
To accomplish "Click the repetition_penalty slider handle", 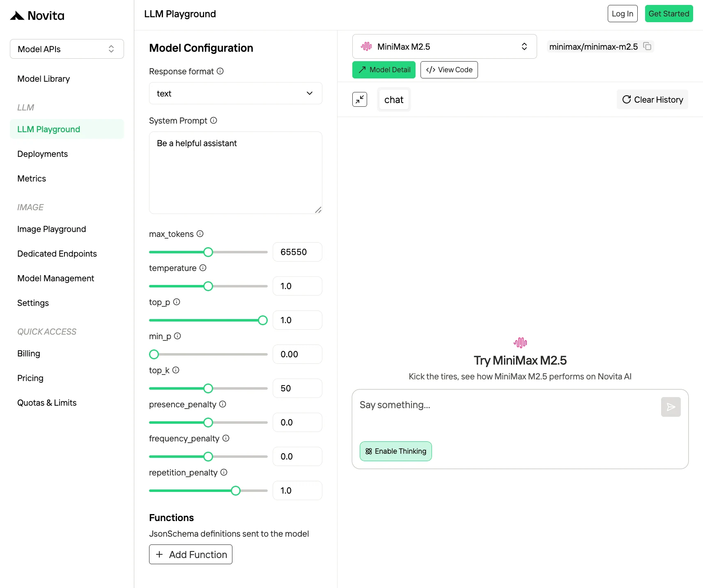I will [x=236, y=491].
